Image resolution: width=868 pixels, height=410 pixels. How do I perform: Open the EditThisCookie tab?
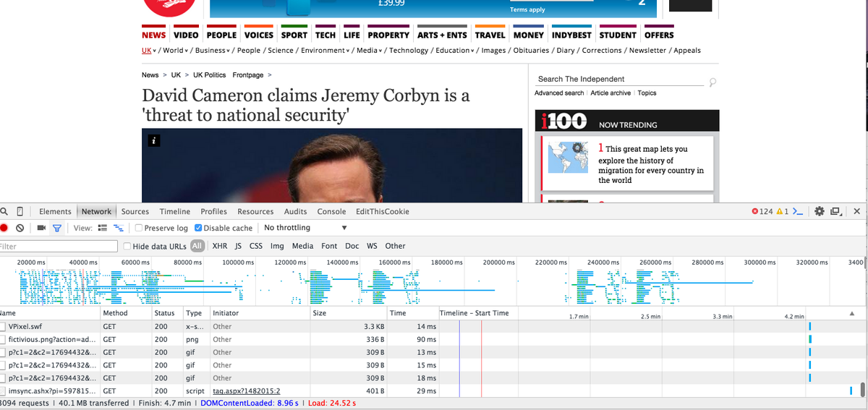383,212
